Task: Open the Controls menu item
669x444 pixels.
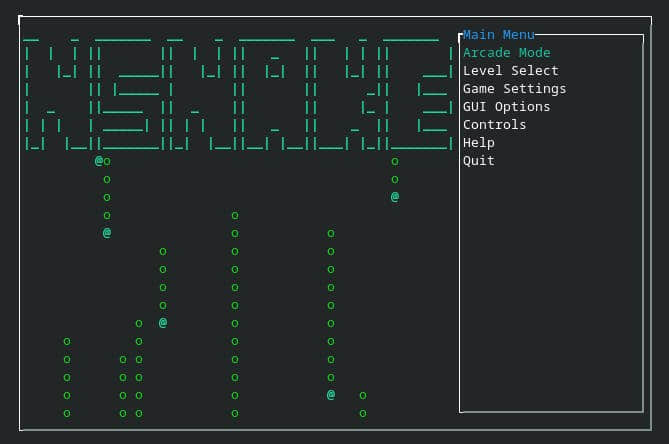Action: (x=494, y=125)
